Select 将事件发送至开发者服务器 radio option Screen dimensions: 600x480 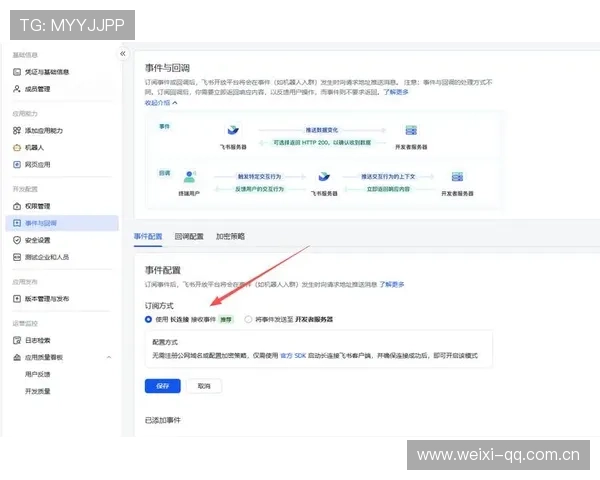tap(248, 319)
